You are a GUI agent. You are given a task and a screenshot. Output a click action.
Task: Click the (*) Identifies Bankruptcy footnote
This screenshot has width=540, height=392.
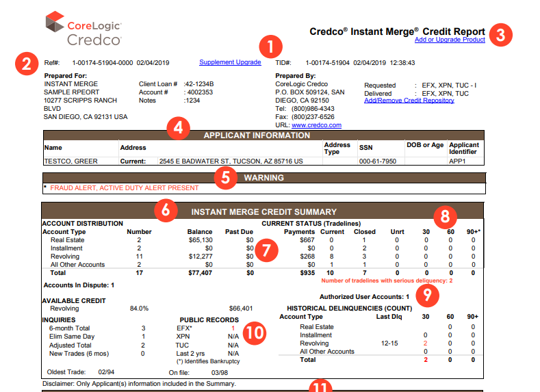pos(208,361)
